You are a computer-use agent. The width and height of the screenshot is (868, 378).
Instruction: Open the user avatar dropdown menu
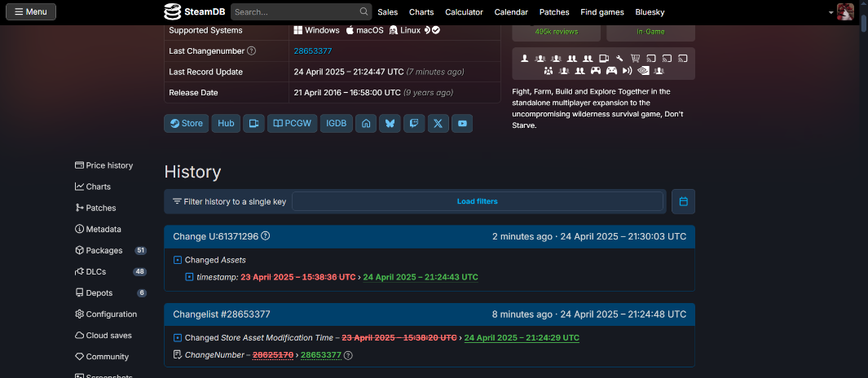(844, 12)
